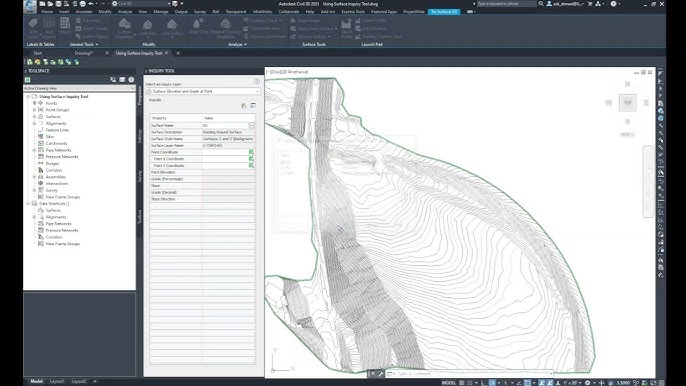Expand the Point Groups tree node

click(35, 110)
